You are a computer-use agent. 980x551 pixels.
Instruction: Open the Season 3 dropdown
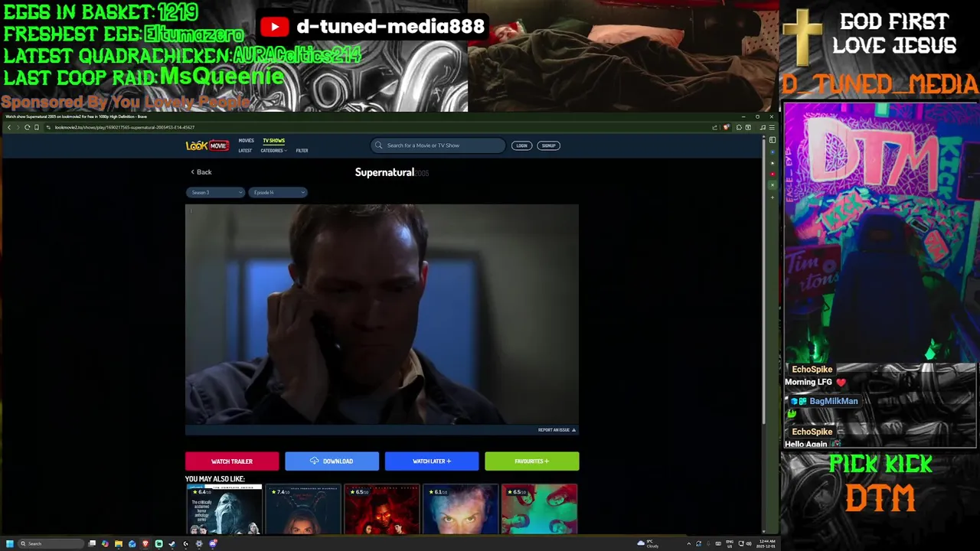pyautogui.click(x=215, y=193)
